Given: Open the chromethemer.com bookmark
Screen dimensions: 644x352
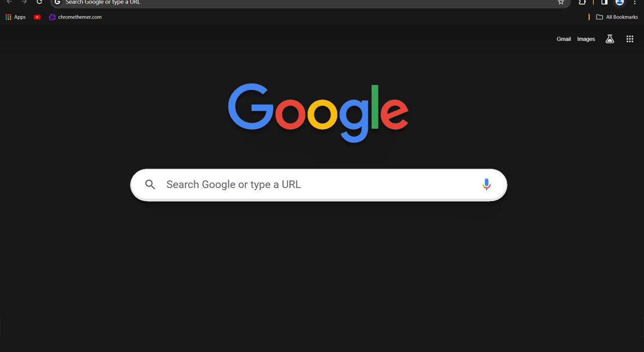Looking at the screenshot, I should click(75, 17).
